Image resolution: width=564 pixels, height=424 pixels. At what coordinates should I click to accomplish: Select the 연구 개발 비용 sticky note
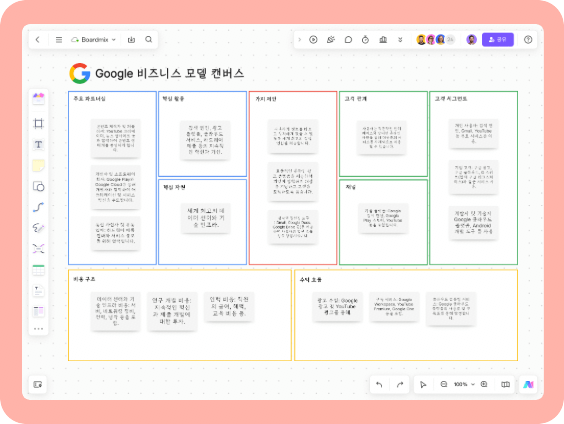pos(172,311)
